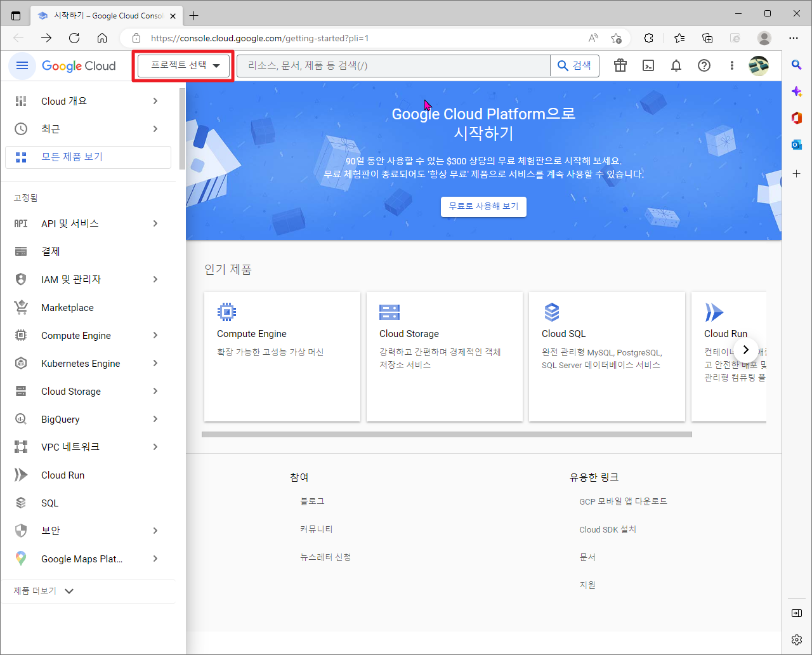
Task: Open Outlook in the Edge sidebar
Action: tap(797, 145)
